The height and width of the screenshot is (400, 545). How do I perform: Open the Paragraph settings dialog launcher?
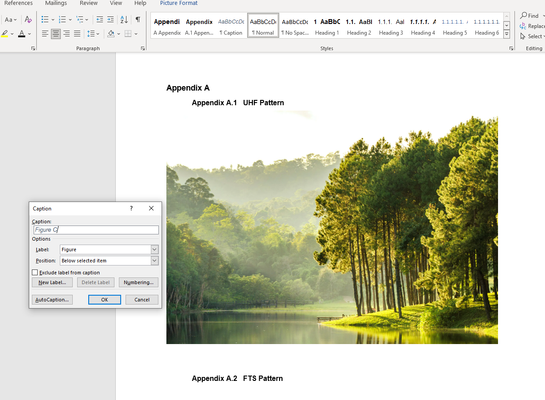[143, 48]
